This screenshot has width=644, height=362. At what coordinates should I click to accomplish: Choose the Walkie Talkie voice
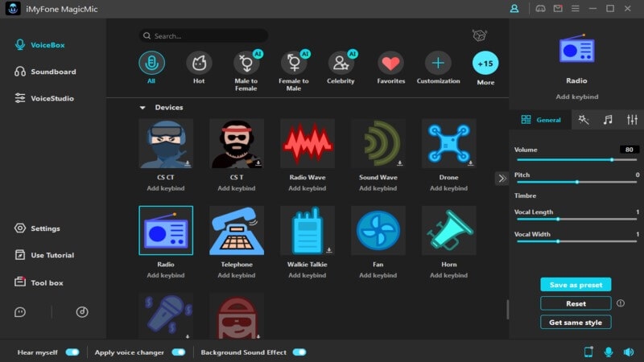point(308,231)
